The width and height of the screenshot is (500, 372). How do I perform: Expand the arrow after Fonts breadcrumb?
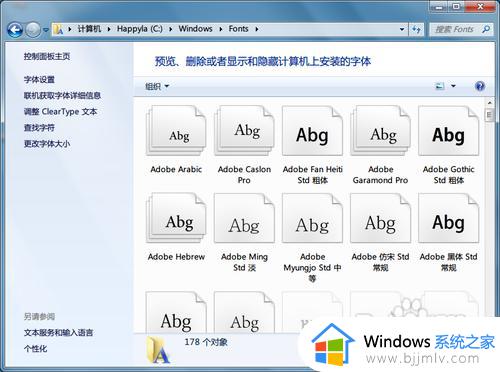pos(257,29)
